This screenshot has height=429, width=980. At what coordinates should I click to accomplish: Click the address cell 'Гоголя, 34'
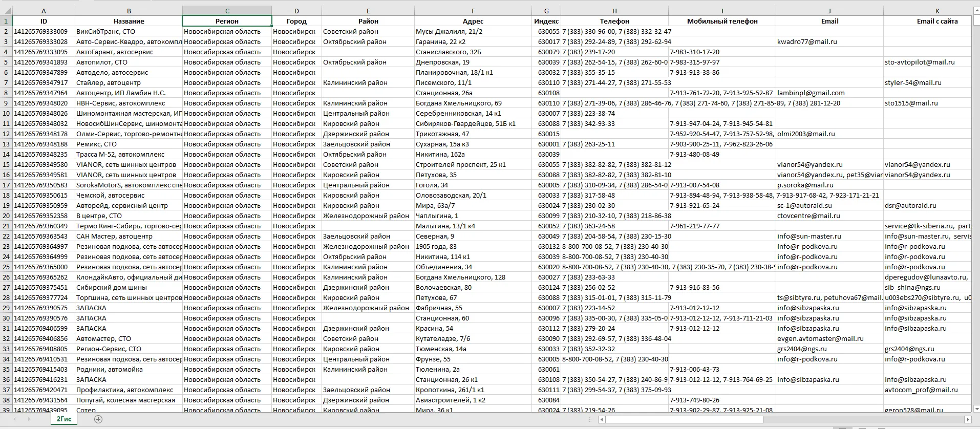473,185
